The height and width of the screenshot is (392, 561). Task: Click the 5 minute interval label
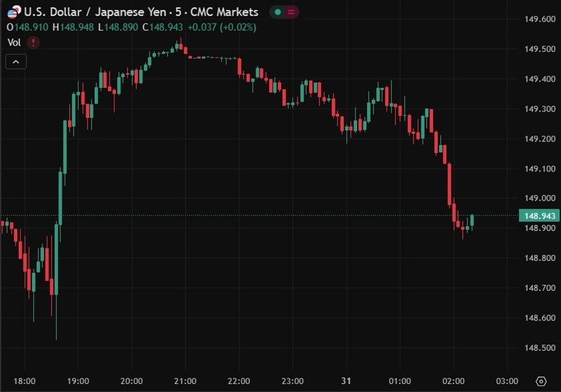pos(178,12)
